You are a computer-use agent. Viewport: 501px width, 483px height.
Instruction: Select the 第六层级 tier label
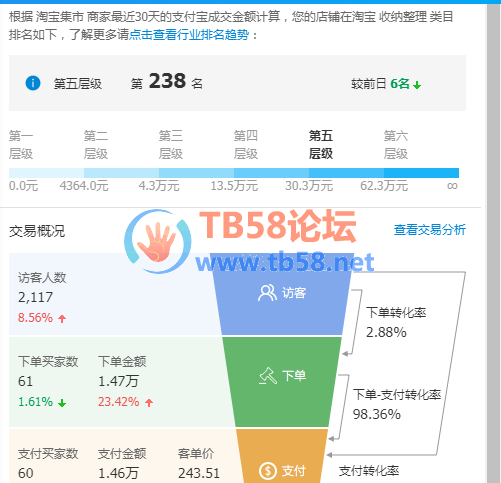tap(396, 145)
